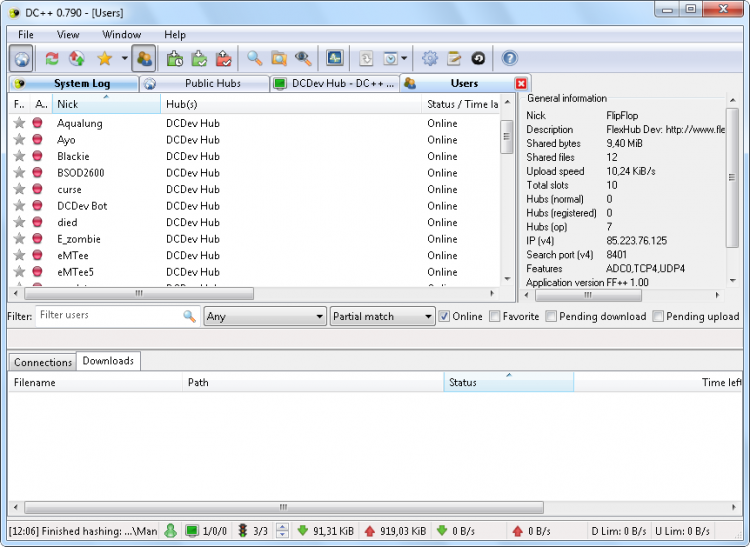This screenshot has width=750, height=547.
Task: Open the 'Any' filter column dropdown
Action: click(x=265, y=316)
